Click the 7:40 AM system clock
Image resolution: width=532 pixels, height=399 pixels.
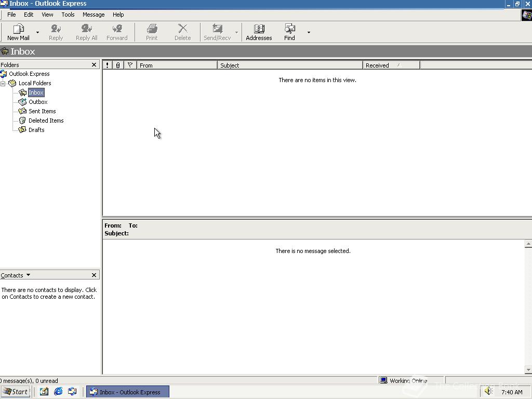click(512, 392)
